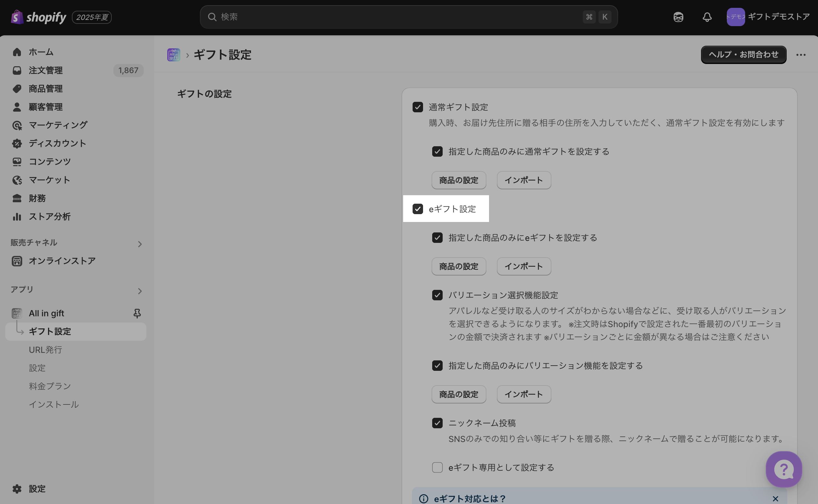Enable eギフト専用として設定する checkbox

tap(437, 467)
